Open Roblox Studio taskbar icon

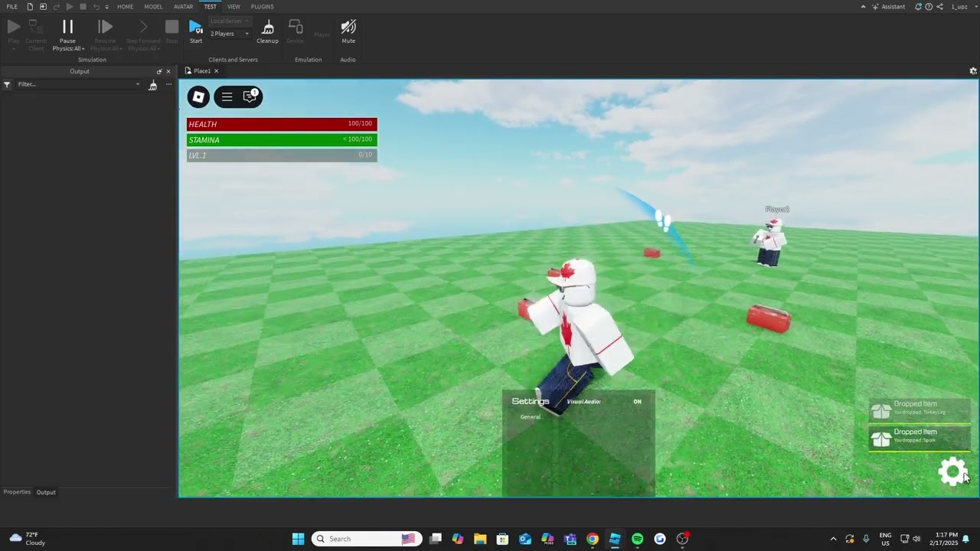(x=615, y=539)
